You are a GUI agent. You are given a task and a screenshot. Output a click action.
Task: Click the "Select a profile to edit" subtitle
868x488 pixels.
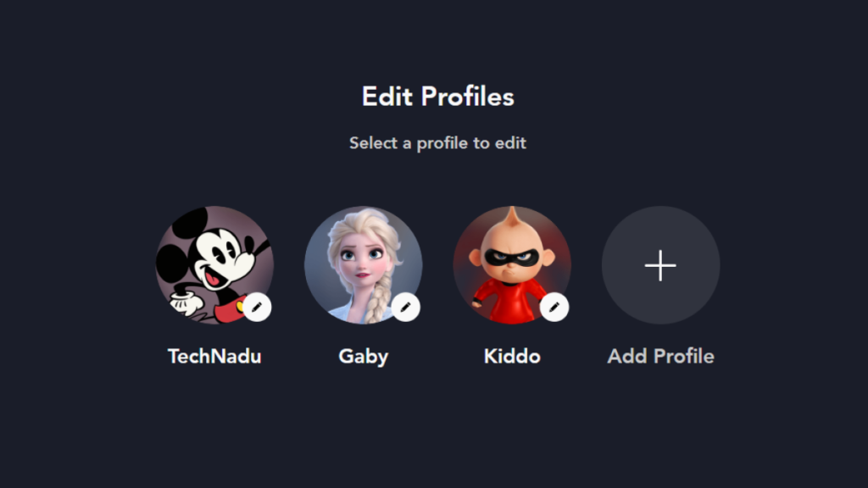click(x=438, y=143)
